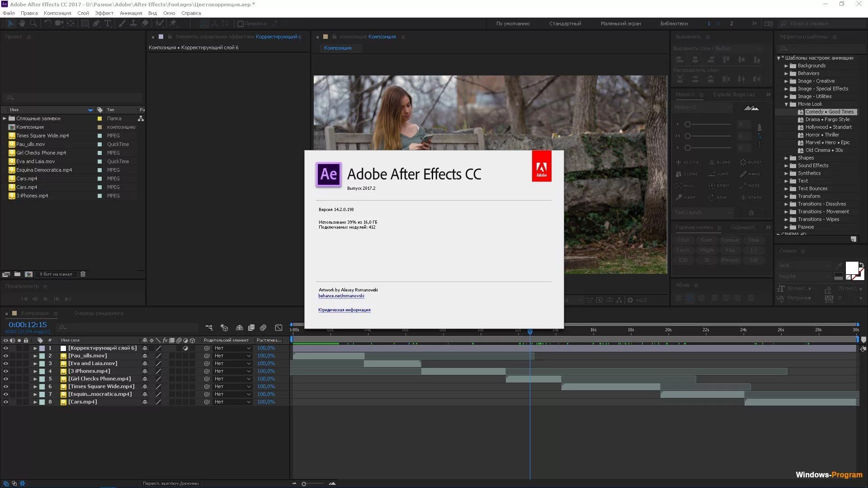Screen dimensions: 868x488
Task: Select the Pen tool in the toolbar
Action: coord(96,23)
